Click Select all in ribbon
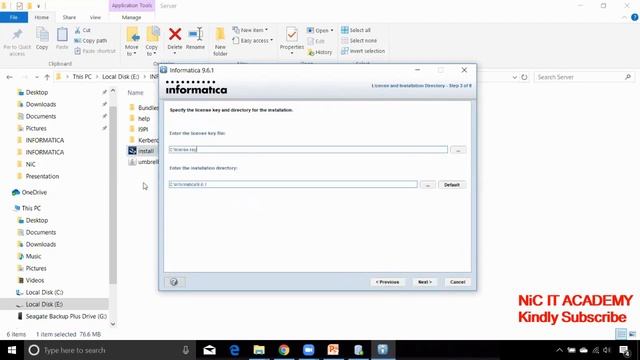The width and height of the screenshot is (640, 360). (x=356, y=30)
